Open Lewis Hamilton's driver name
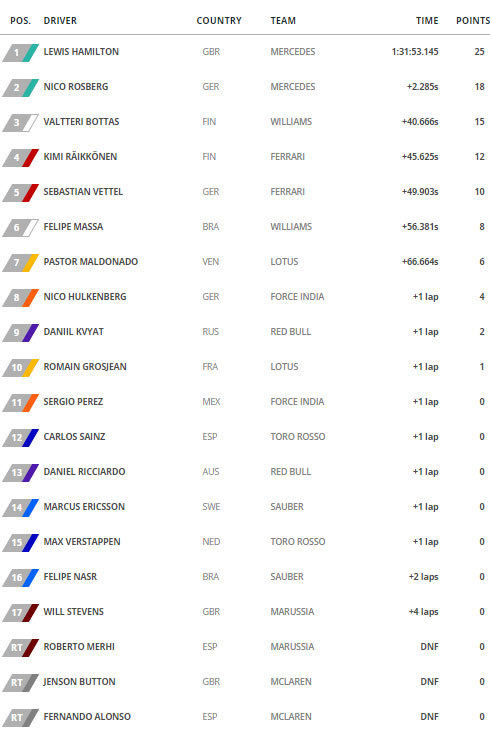Screen dimensions: 492x733 [x=81, y=51]
